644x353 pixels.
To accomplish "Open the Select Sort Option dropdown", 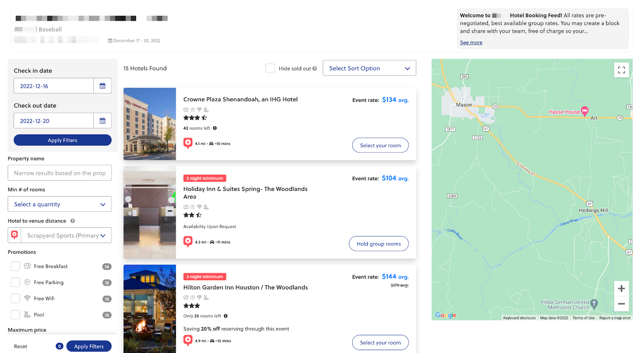I will (x=369, y=68).
